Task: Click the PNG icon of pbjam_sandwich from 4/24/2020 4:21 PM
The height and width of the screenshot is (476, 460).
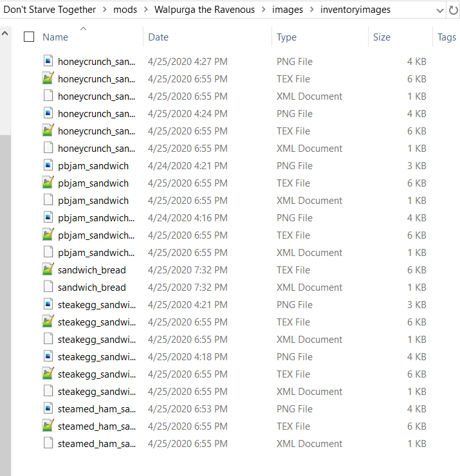Action: [48, 166]
